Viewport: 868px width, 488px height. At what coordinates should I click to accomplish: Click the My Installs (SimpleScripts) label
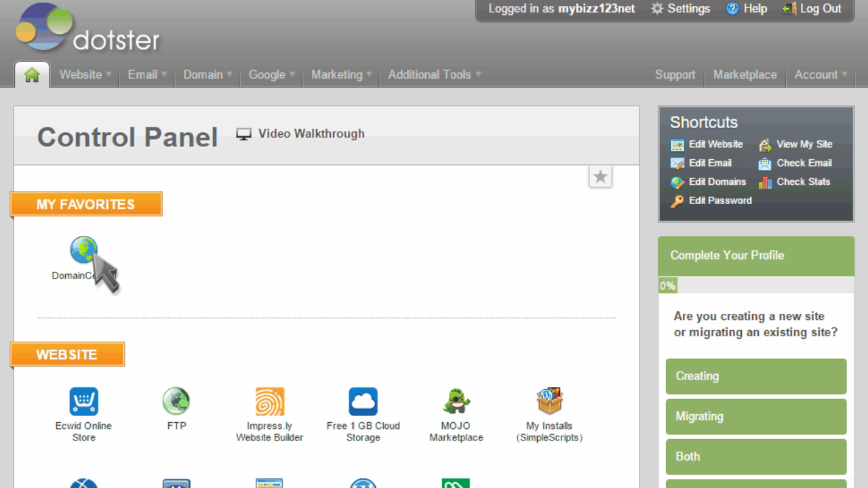pos(549,432)
